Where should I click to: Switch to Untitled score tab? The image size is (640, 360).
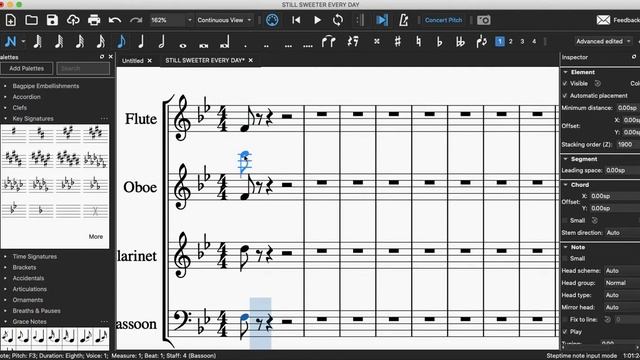[133, 61]
